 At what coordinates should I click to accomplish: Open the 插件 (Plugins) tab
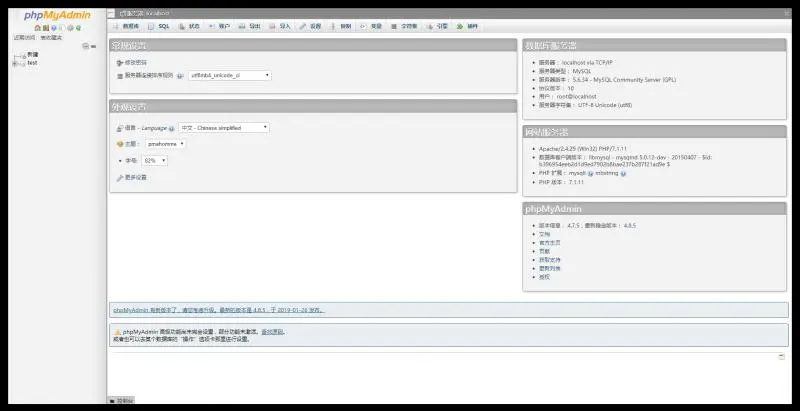pyautogui.click(x=467, y=26)
